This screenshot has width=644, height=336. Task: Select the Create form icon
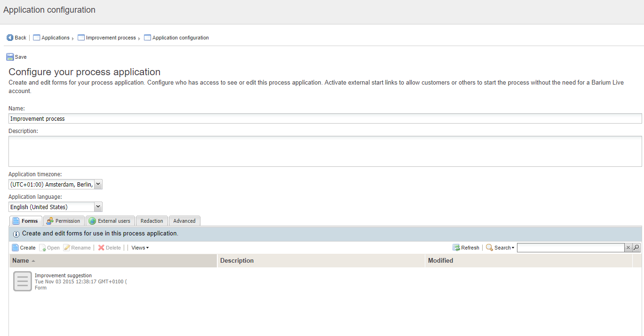click(x=15, y=247)
